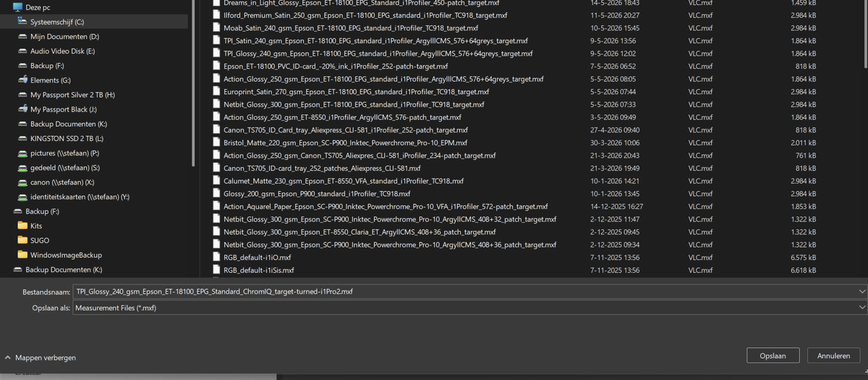This screenshot has width=868, height=380.
Task: Open the Opslaan als file type dropdown
Action: point(470,308)
